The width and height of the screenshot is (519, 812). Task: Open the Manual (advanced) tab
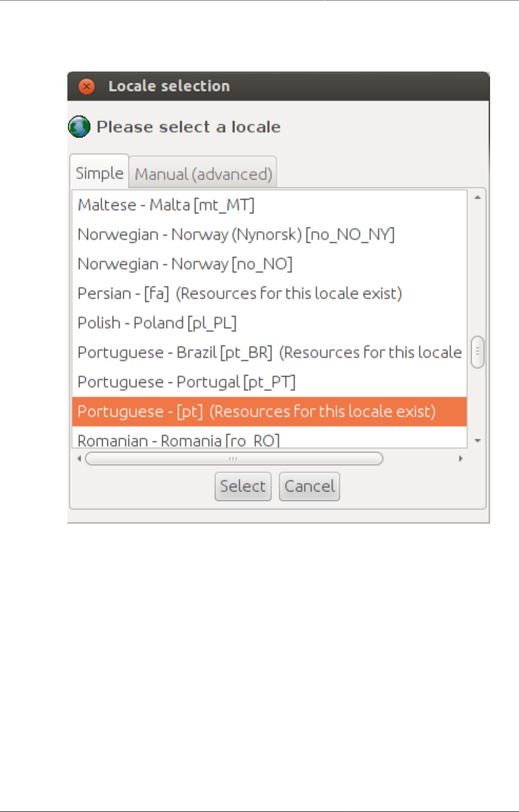203,174
